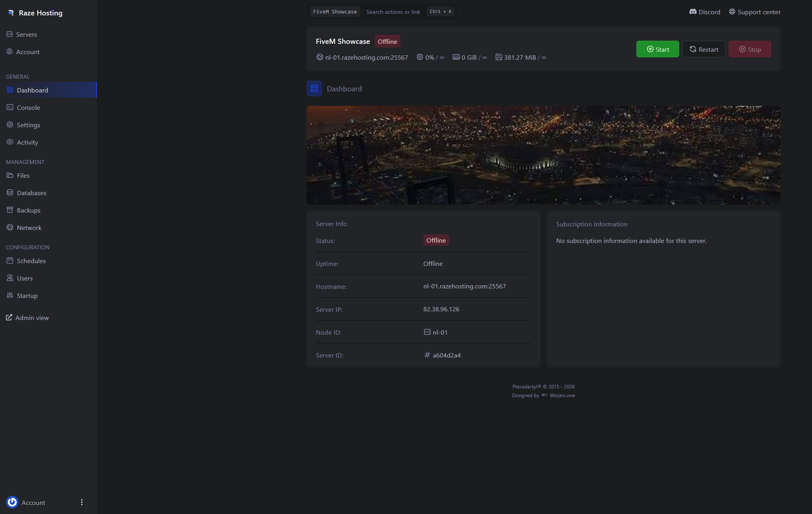Click the Ctrl + K shortcut badge
812x514 pixels.
[440, 11]
